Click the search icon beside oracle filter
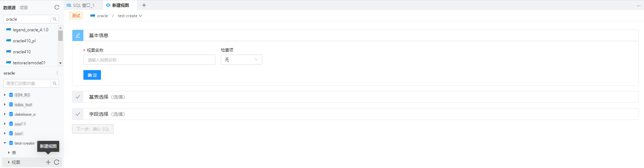Image resolution: width=644 pixels, height=168 pixels. click(x=55, y=19)
